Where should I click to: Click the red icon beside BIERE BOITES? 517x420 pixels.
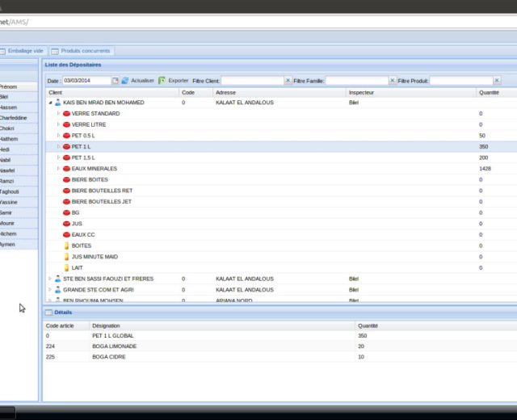point(67,180)
